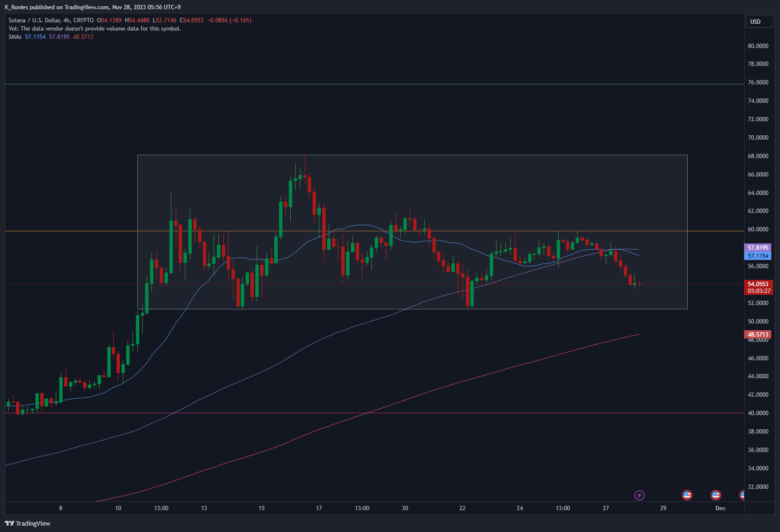The height and width of the screenshot is (532, 780).
Task: Click the first SMA value 57.1154
Action: (x=35, y=37)
